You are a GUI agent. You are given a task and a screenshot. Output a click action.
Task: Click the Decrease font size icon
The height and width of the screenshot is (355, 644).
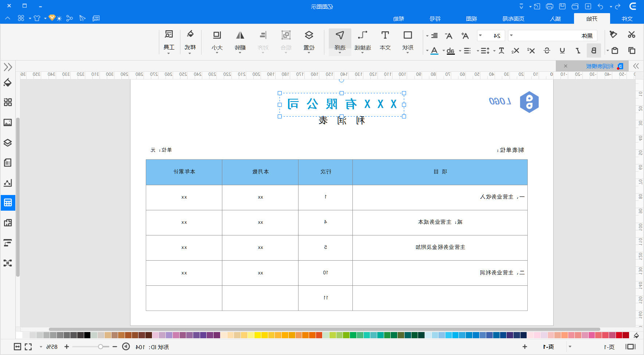(449, 35)
